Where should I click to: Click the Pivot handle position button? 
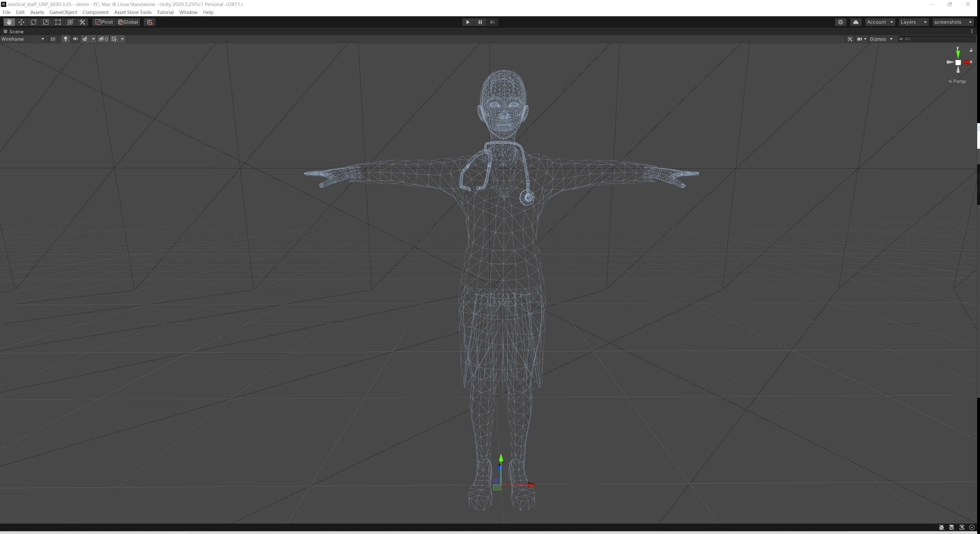point(104,22)
